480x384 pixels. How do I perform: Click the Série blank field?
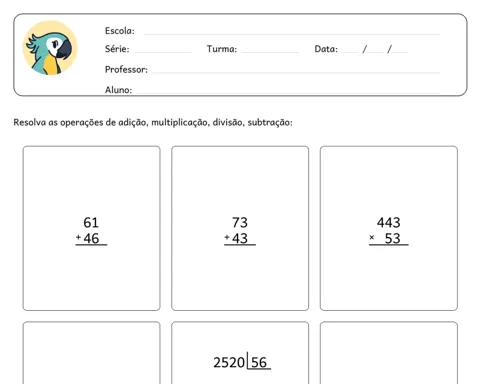163,52
